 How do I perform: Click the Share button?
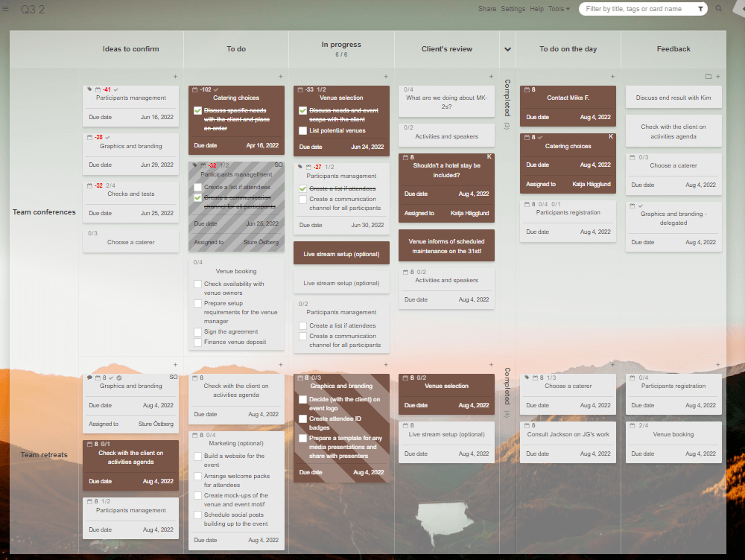click(487, 9)
